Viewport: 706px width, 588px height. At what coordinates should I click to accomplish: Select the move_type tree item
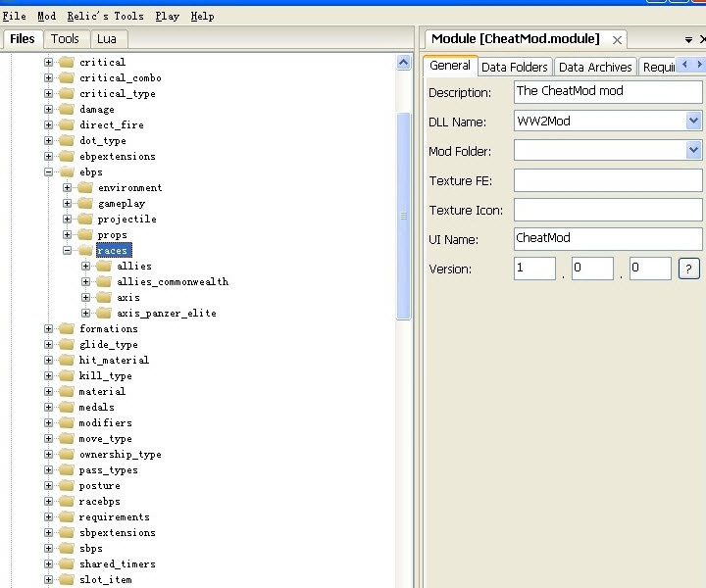click(x=105, y=439)
